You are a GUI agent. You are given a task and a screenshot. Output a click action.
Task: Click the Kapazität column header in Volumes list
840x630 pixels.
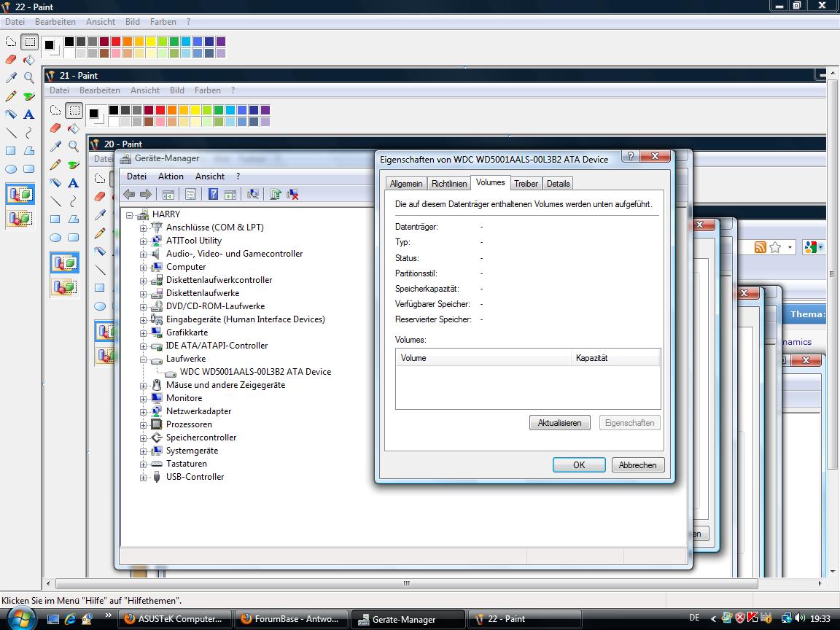point(615,358)
